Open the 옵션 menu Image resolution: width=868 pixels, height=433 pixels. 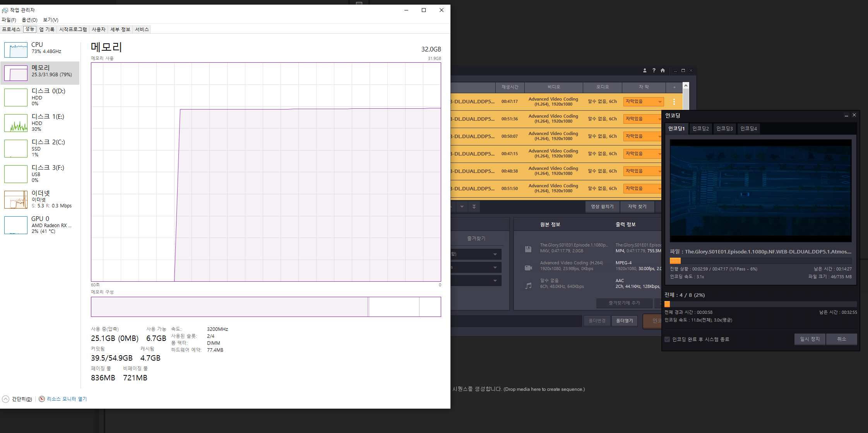point(29,20)
